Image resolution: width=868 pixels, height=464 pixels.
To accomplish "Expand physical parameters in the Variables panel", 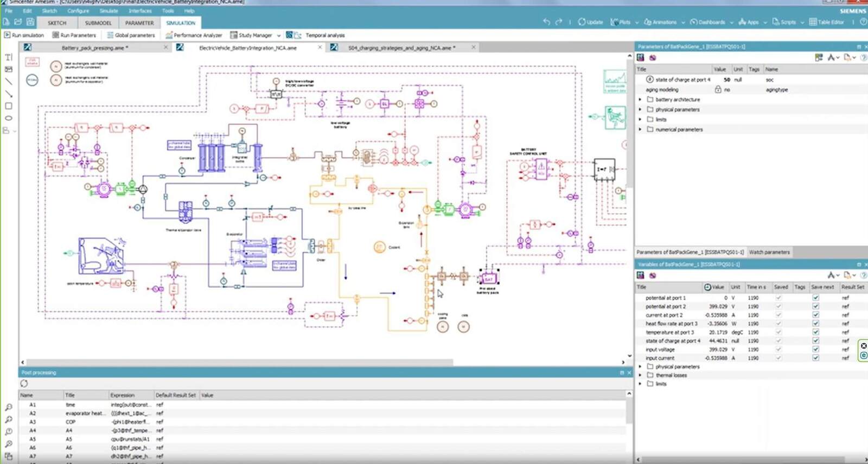I will (640, 366).
